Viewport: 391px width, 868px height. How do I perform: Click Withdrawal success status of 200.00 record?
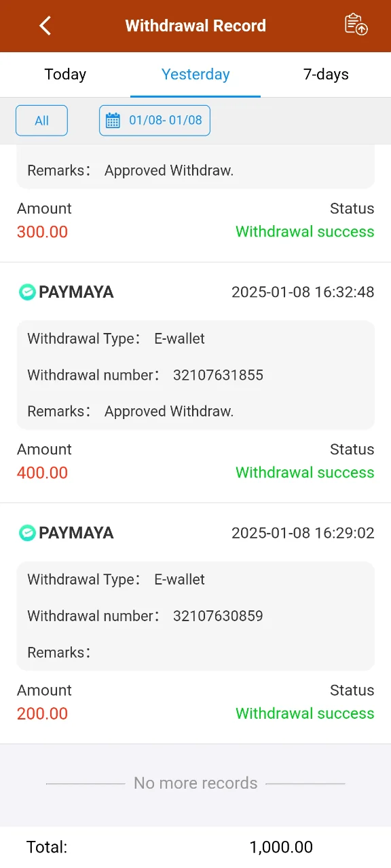pyautogui.click(x=305, y=713)
